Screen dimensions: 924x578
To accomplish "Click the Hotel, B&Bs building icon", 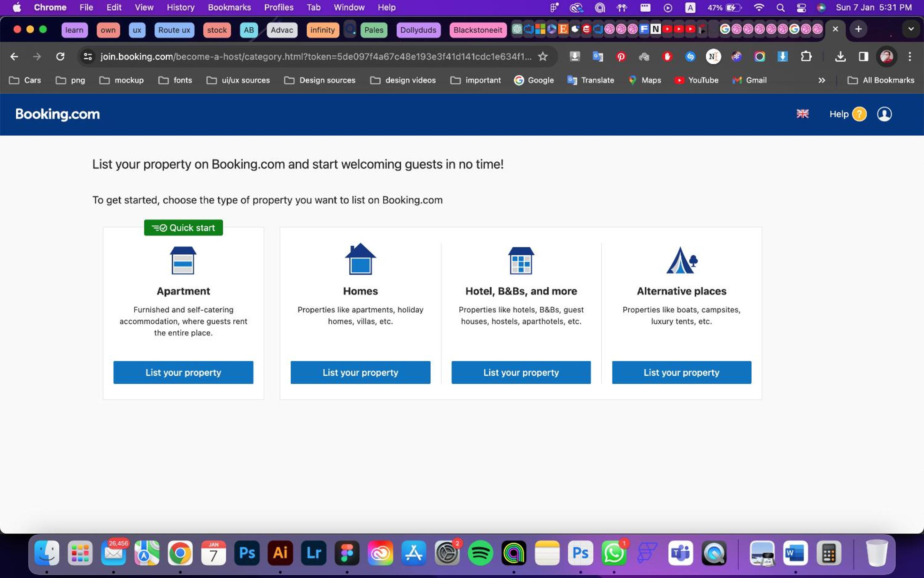I will [x=521, y=260].
